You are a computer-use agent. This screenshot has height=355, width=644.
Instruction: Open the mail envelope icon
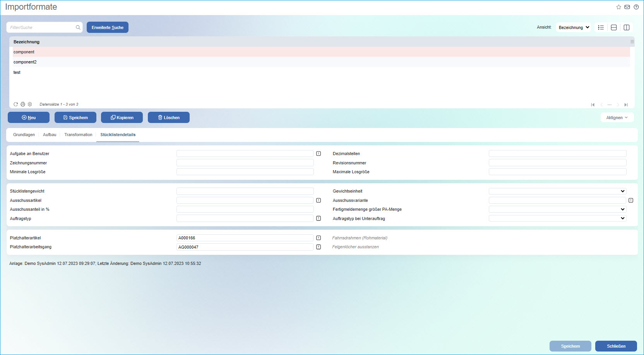(627, 7)
